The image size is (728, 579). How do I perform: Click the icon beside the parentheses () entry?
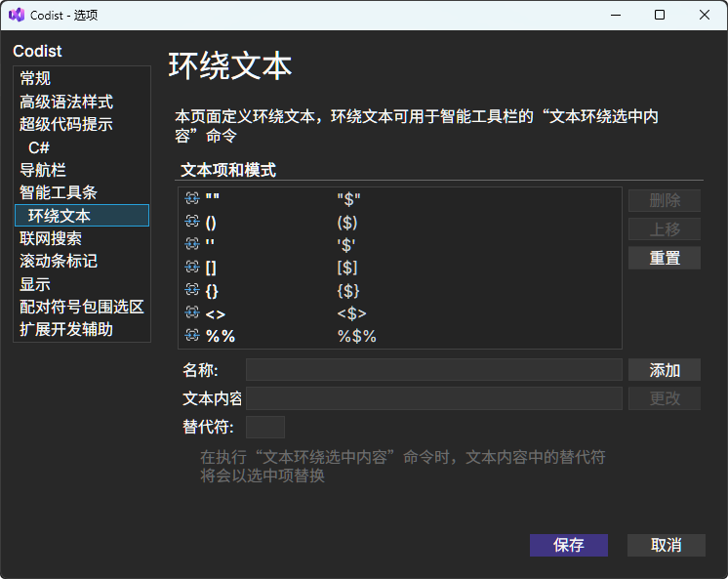click(x=192, y=222)
